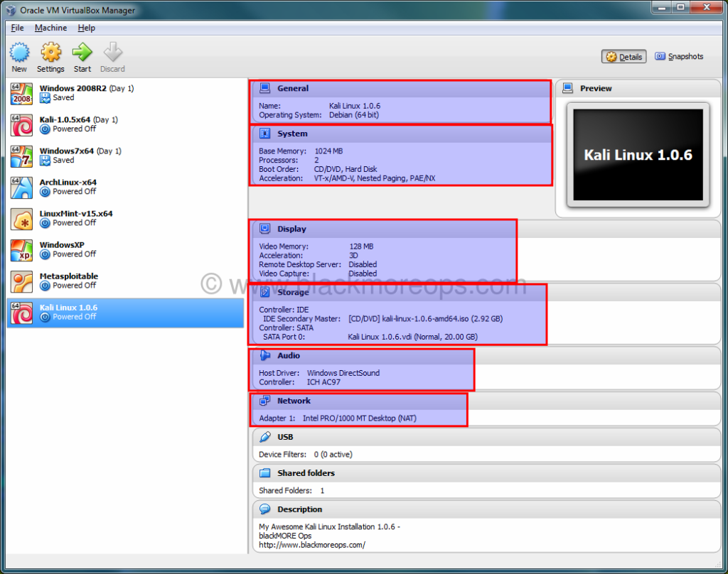Select the Kali-1.0.5x64 VM icon

click(22, 125)
